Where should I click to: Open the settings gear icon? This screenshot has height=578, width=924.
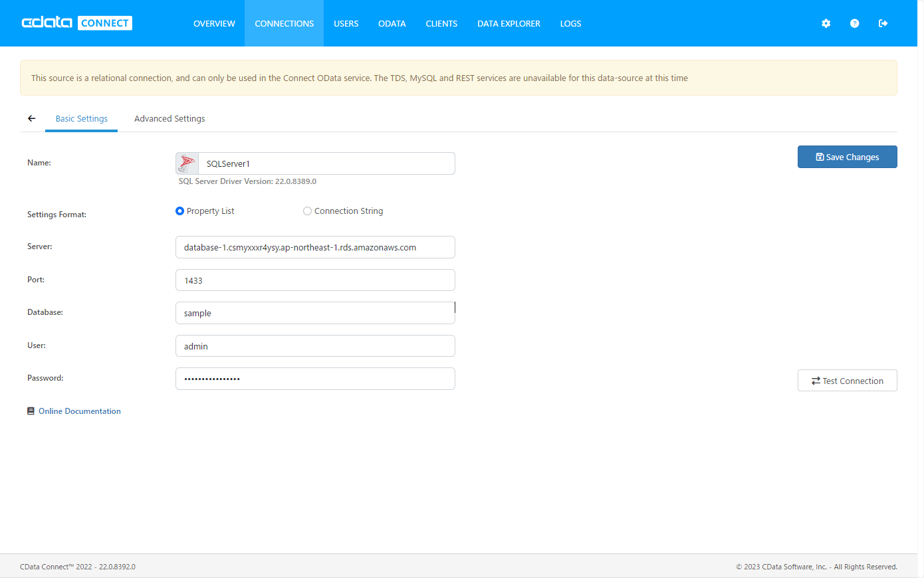coord(826,23)
